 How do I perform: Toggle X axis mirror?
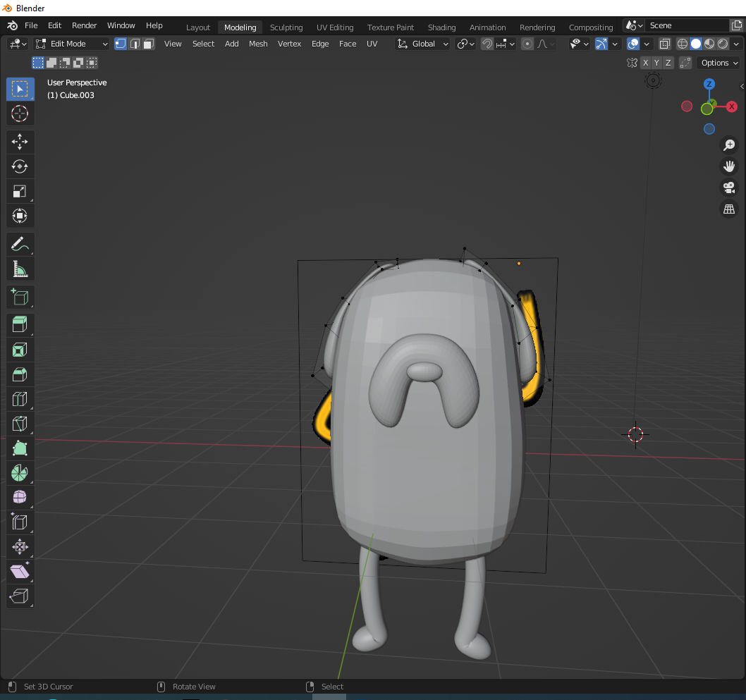point(646,63)
